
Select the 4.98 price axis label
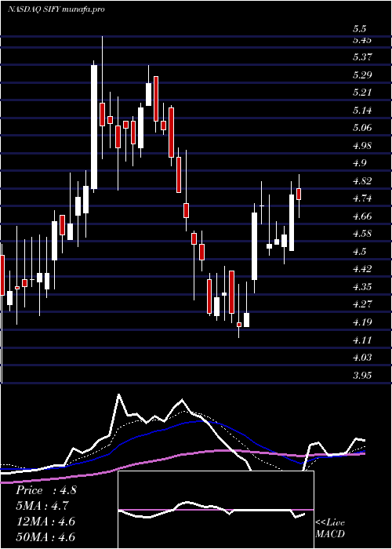point(362,145)
